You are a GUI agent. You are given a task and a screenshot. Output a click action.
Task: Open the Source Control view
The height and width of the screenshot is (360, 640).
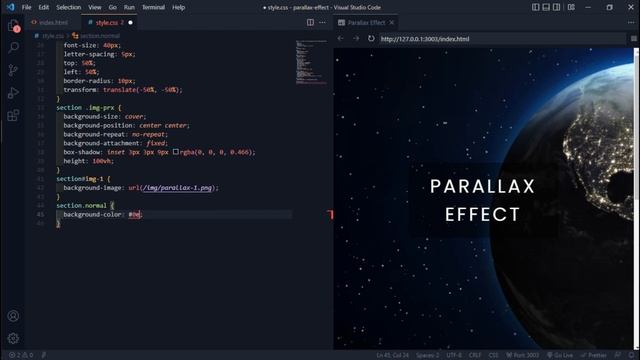tap(13, 70)
